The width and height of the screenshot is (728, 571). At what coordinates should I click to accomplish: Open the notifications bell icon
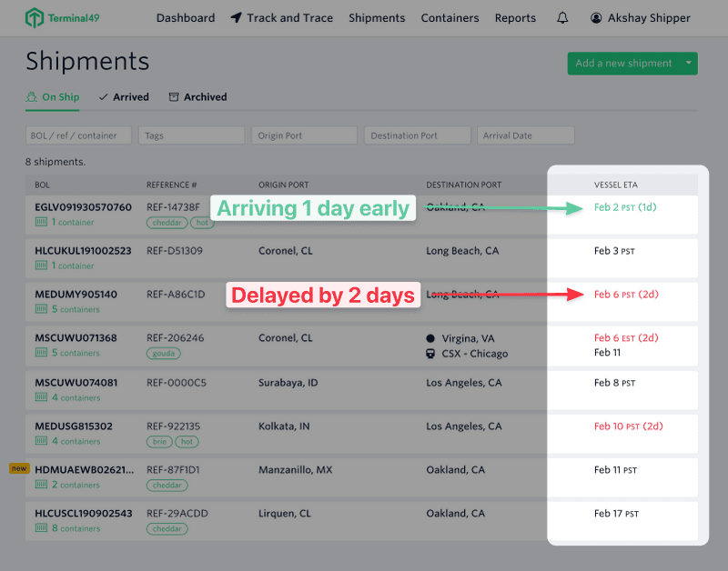click(562, 18)
